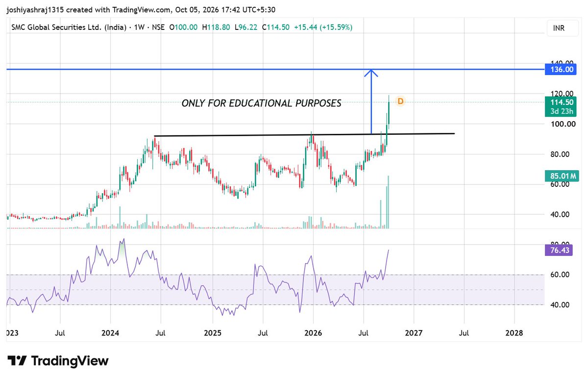
Task: Click the SMC Global Securities Ltd. title
Action: 70,27
